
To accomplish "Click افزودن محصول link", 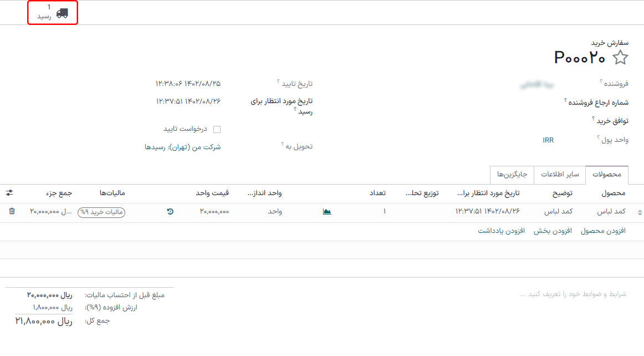I will click(603, 231).
